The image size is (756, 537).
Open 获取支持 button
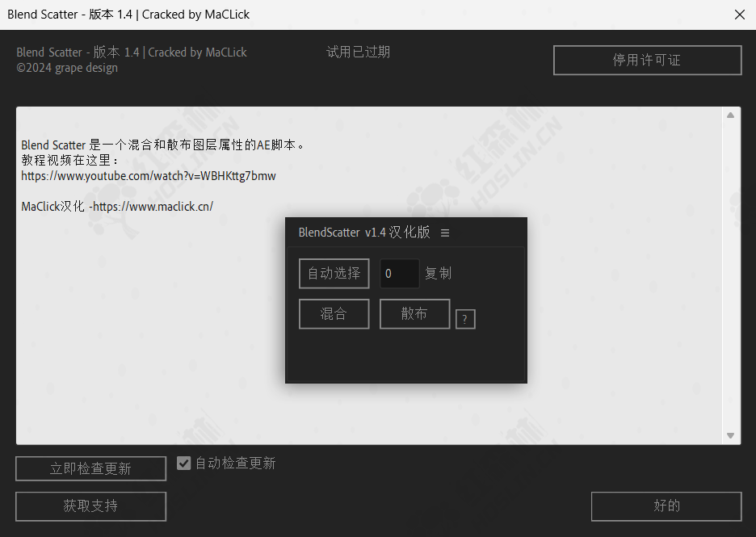coord(90,506)
